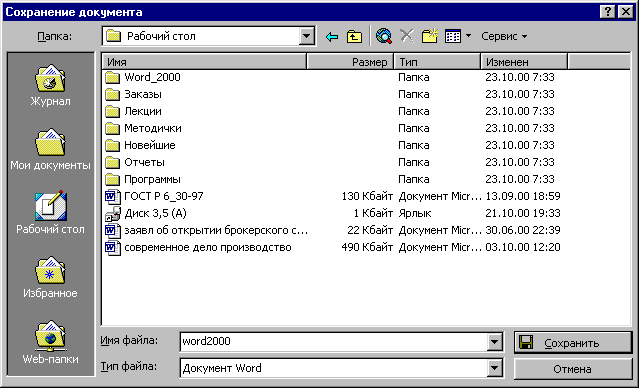639x388 pixels.
Task: Open the Журнал (History) shortcut
Action: [51, 85]
